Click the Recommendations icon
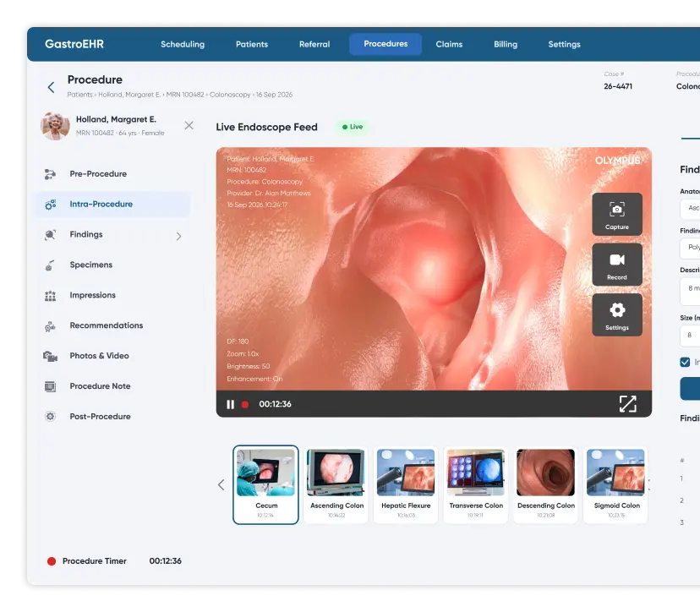The height and width of the screenshot is (612, 700). point(50,325)
